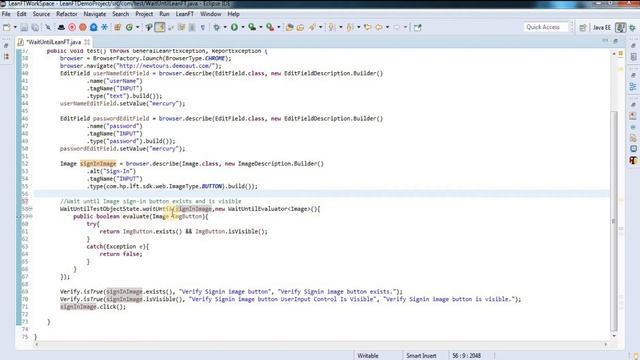The image size is (640, 360).
Task: Click the Smart Insert status entry
Action: pyautogui.click(x=421, y=356)
